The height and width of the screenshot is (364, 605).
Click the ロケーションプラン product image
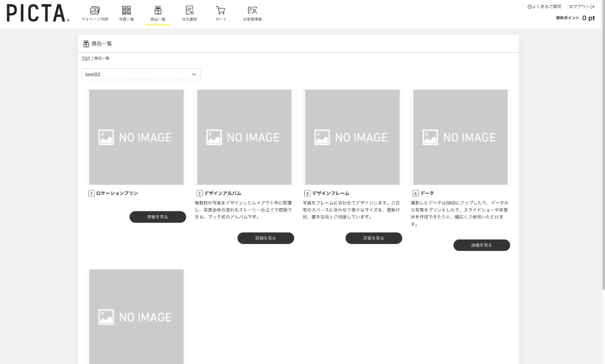pos(136,137)
